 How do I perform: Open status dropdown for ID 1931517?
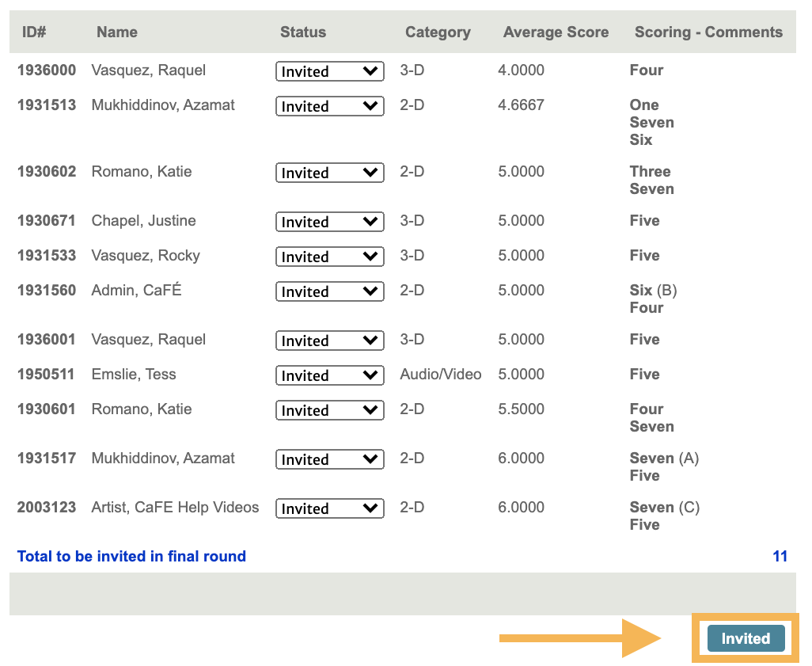pos(330,459)
